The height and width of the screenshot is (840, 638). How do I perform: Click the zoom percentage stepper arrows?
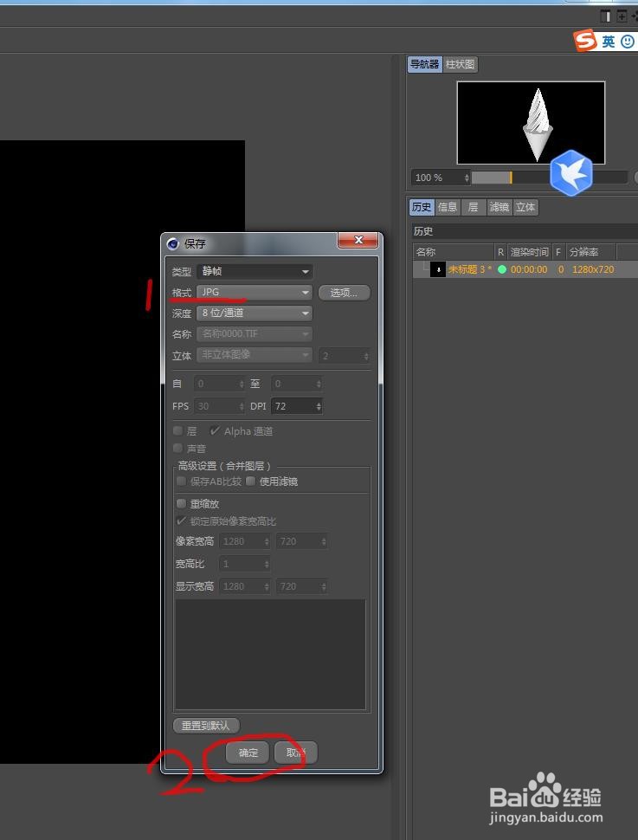point(467,178)
